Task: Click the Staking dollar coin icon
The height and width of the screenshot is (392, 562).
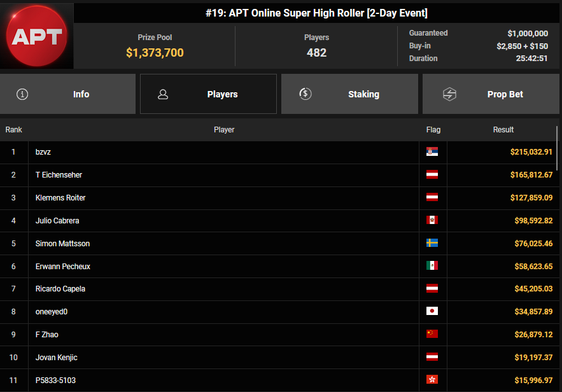Action: (x=305, y=94)
